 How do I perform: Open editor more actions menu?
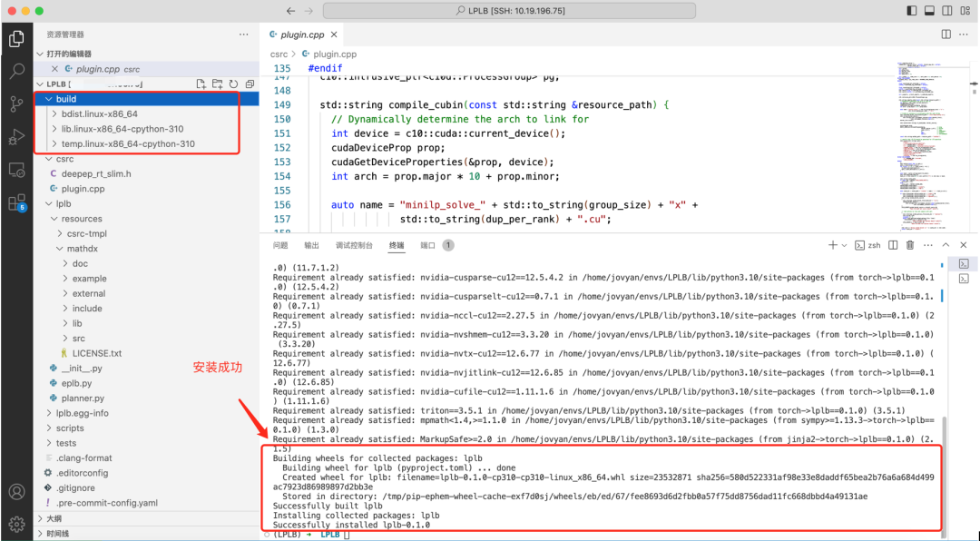coord(963,34)
